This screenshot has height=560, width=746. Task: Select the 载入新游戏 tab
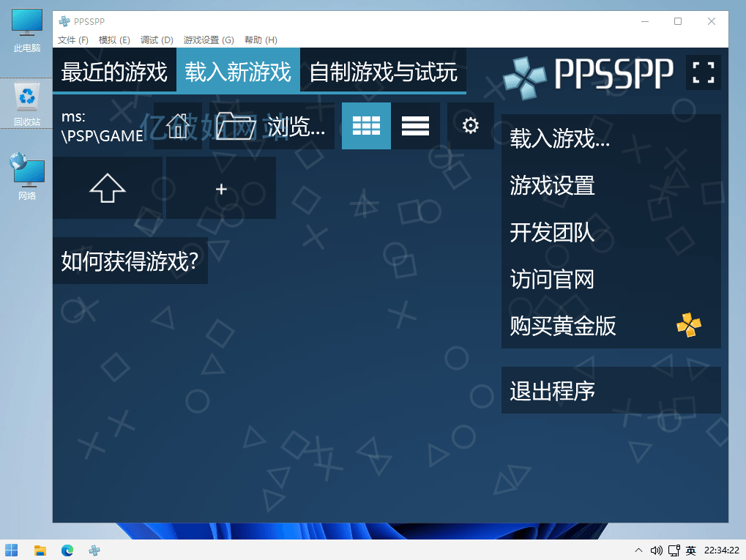click(x=238, y=72)
